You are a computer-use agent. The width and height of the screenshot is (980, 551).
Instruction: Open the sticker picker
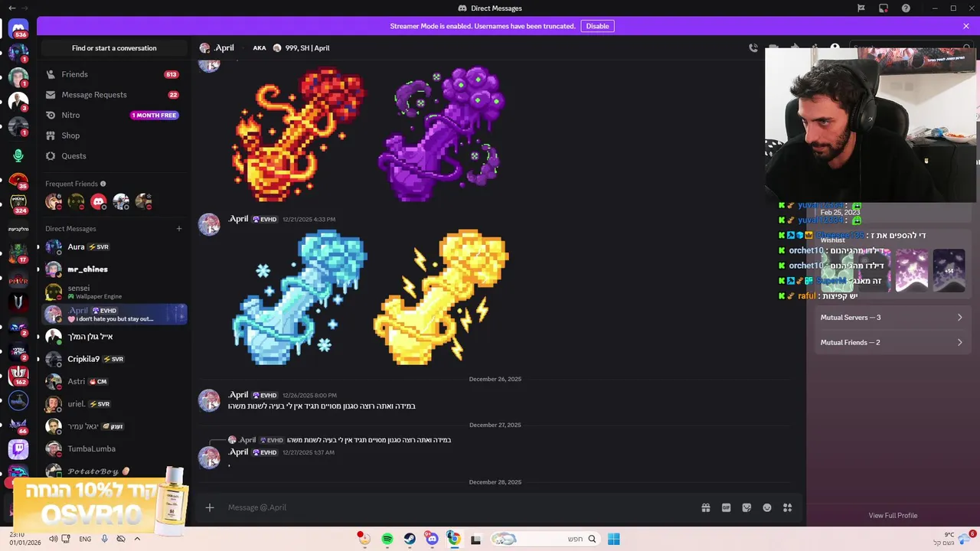pyautogui.click(x=746, y=507)
